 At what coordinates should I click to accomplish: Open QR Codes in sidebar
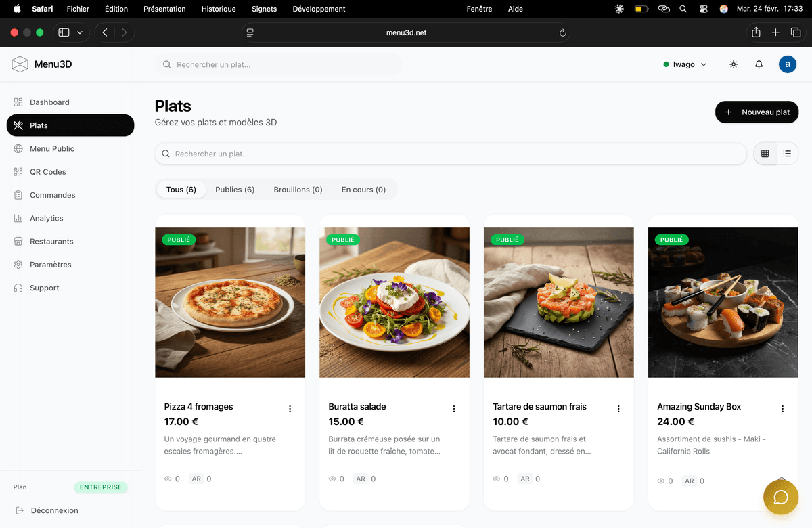(x=47, y=172)
